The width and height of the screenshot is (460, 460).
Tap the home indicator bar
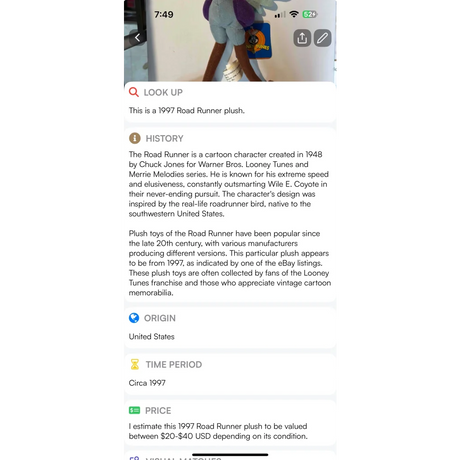230,454
